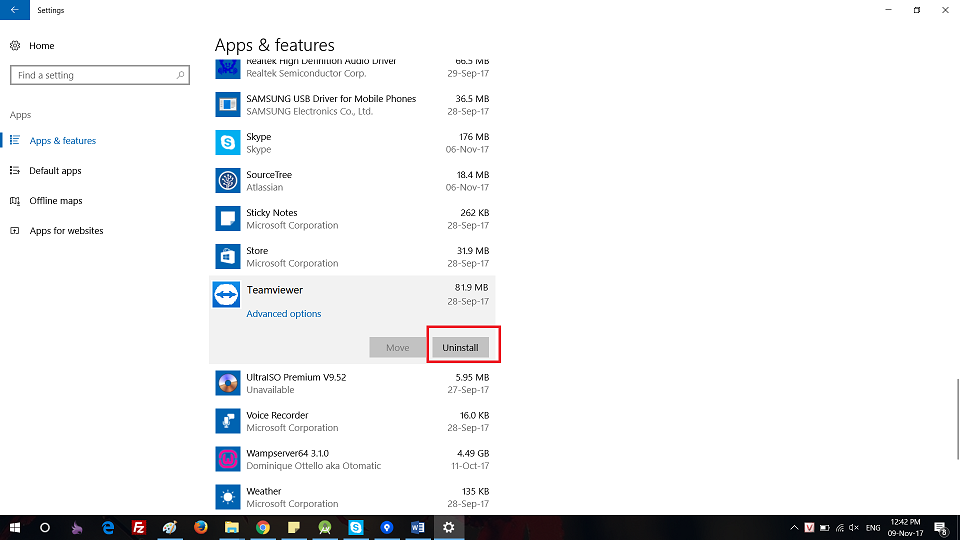Viewport: 960px width, 540px height.
Task: Select the Skype app icon in list
Action: [x=228, y=143]
